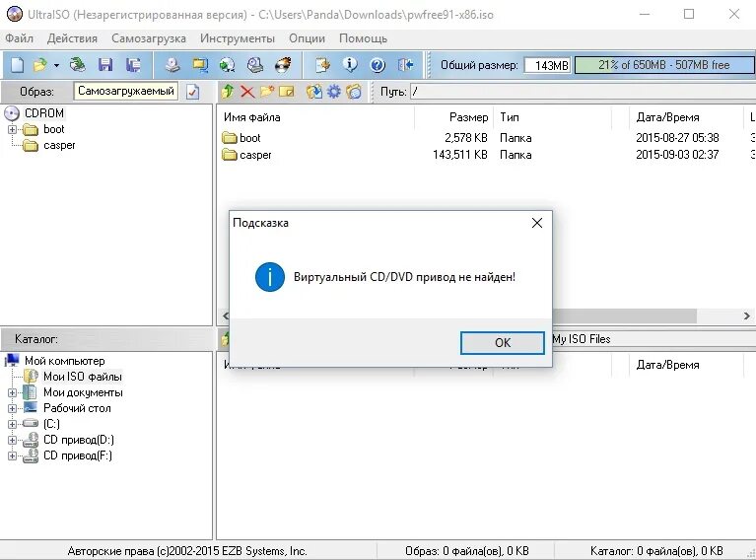Click the New Folder icon
Image resolution: width=756 pixels, height=560 pixels.
coord(267,91)
